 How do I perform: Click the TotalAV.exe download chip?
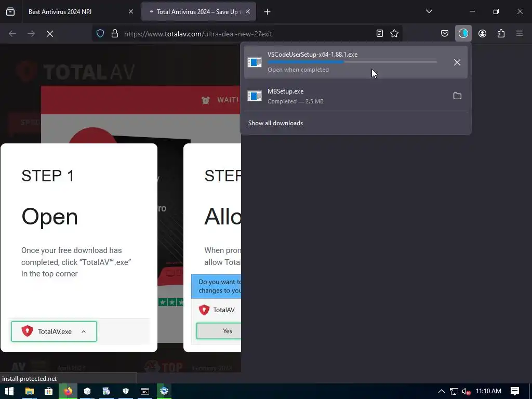tap(54, 331)
